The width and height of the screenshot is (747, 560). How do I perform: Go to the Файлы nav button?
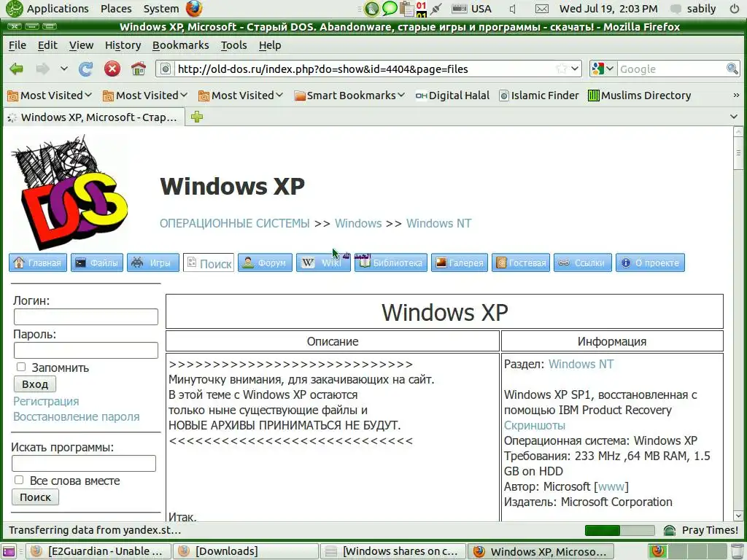(x=97, y=262)
